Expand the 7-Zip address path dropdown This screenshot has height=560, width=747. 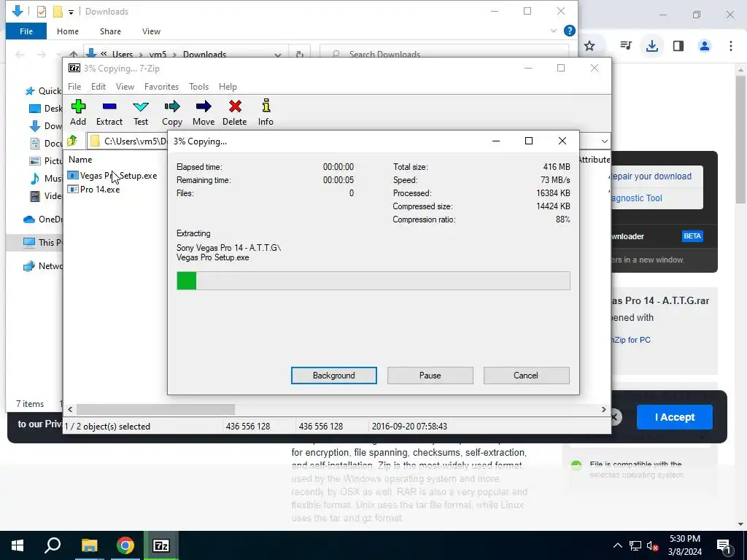pyautogui.click(x=604, y=141)
